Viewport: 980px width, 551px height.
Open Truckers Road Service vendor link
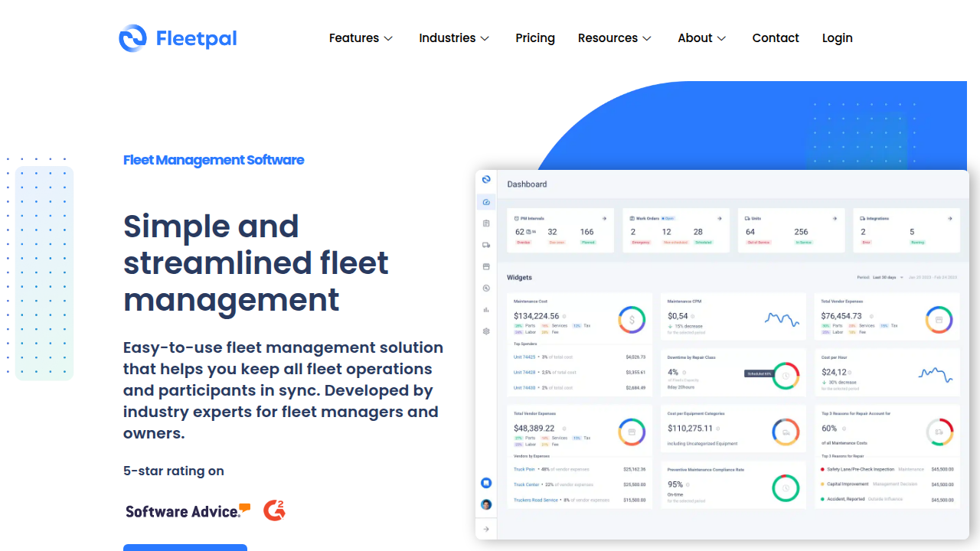[x=536, y=500]
